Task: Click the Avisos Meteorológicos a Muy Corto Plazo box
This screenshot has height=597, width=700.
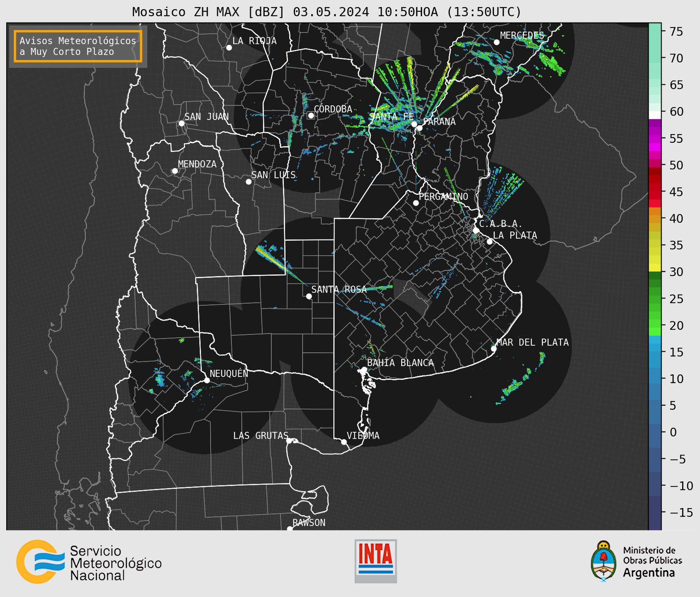Action: point(78,46)
